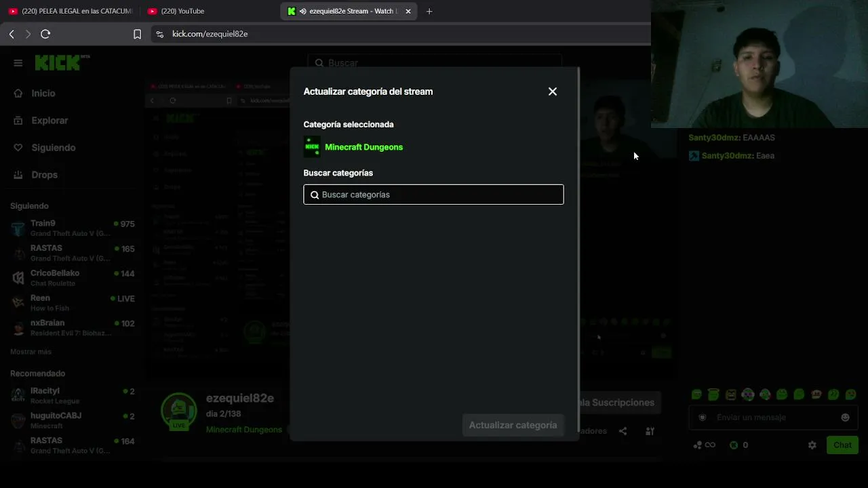Screen dimensions: 868x488
Task: Open RASTAS channel with 165 viewers
Action: pos(73,253)
